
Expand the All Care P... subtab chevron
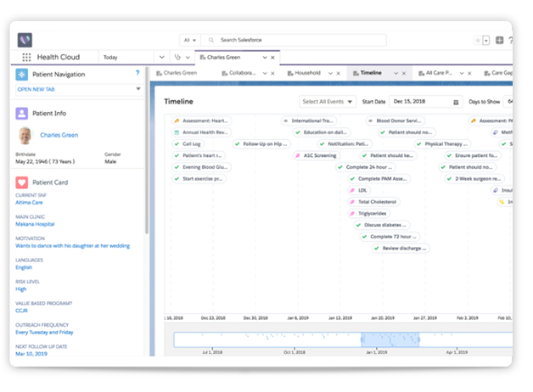[x=462, y=73]
